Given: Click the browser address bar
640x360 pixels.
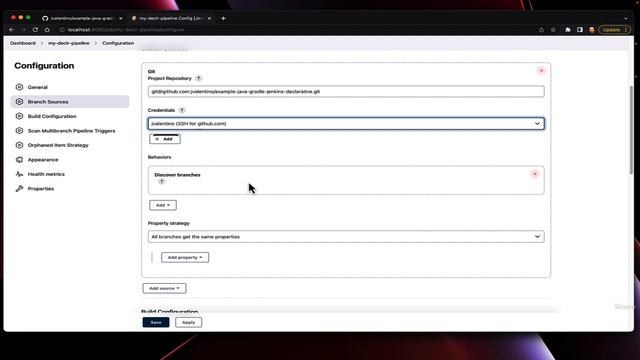Looking at the screenshot, I should [298, 30].
